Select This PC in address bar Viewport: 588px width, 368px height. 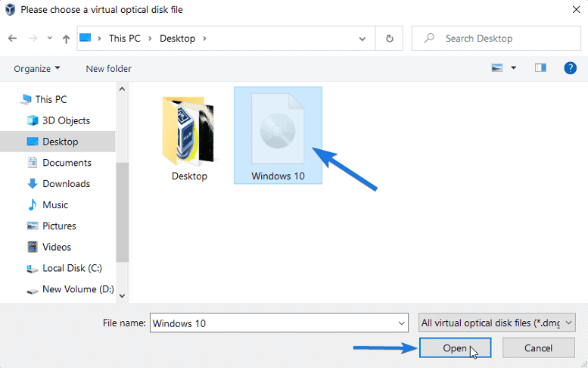[x=125, y=39]
